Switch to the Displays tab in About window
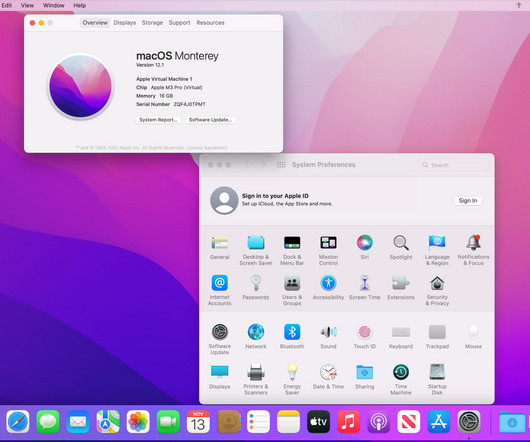The width and height of the screenshot is (530, 442). [125, 23]
